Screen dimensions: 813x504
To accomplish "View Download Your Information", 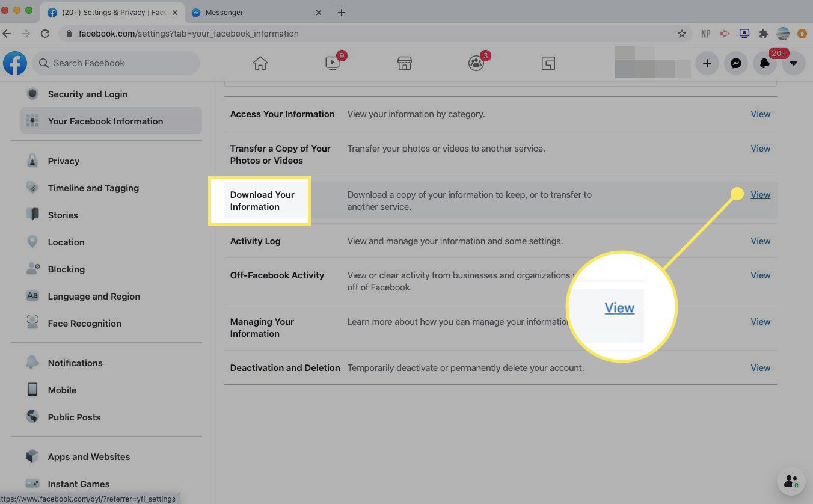I will coord(760,195).
